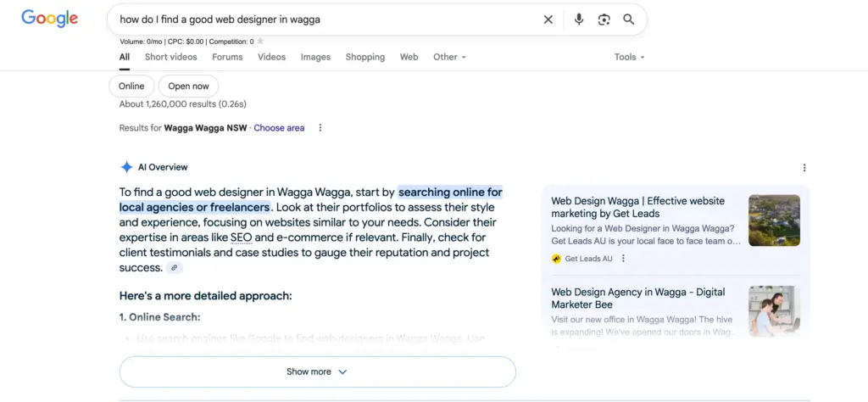Click highlighted text searching online for local agencies
868x402 pixels.
[310, 200]
